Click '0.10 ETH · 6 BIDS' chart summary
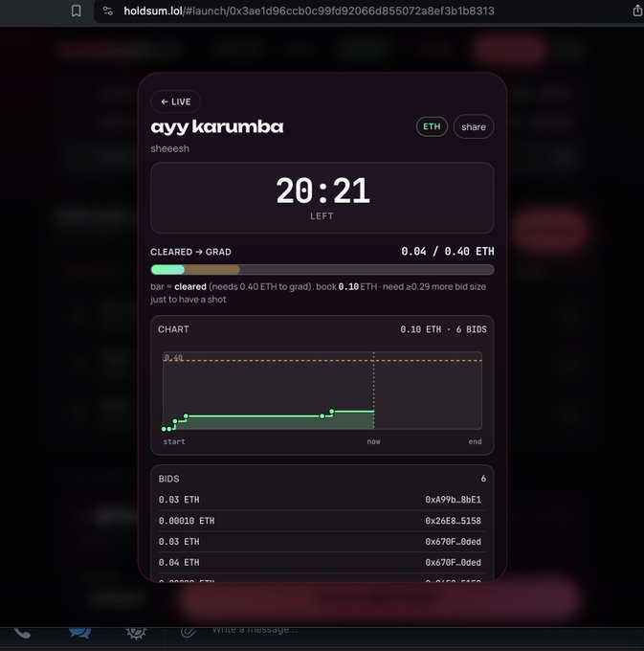The image size is (644, 651). [443, 329]
